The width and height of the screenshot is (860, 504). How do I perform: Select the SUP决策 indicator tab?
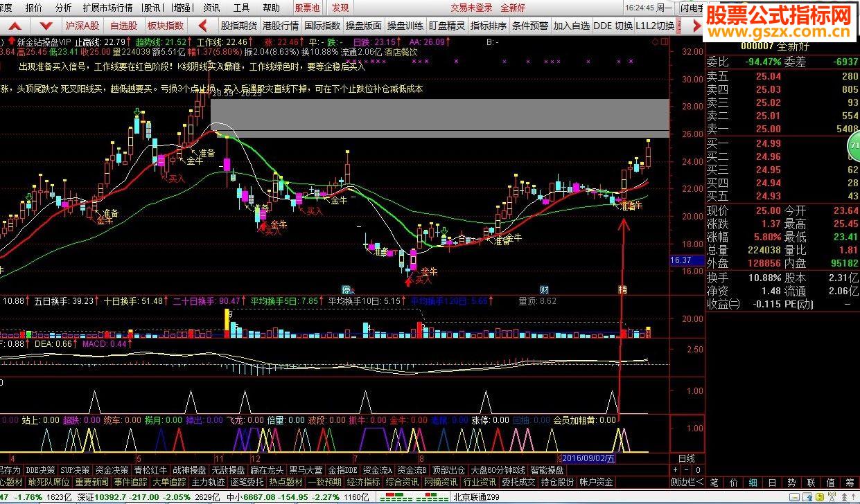(75, 470)
